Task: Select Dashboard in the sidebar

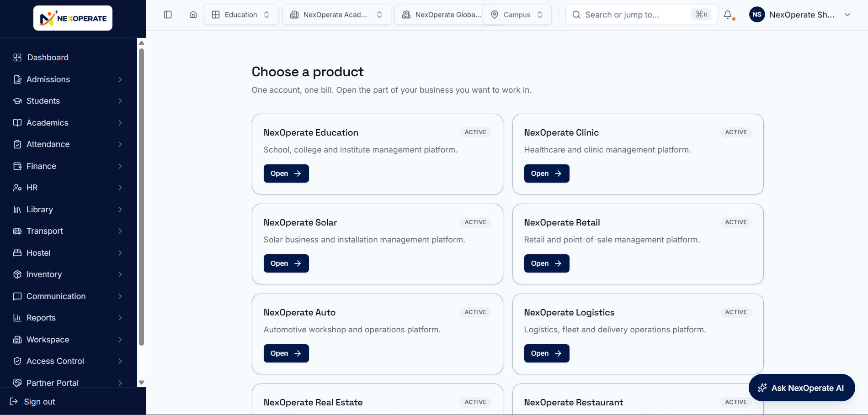Action: tap(69, 58)
